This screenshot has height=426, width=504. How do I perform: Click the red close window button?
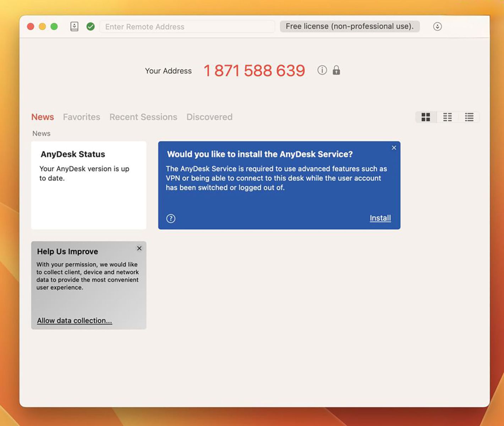(x=31, y=27)
